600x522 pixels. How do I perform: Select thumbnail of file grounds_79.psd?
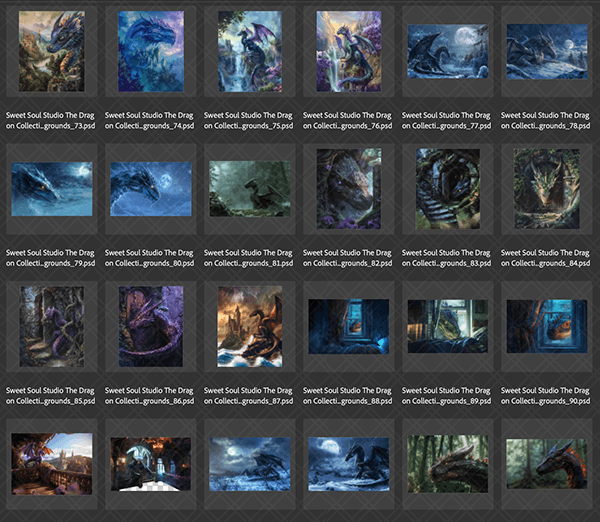pyautogui.click(x=52, y=189)
